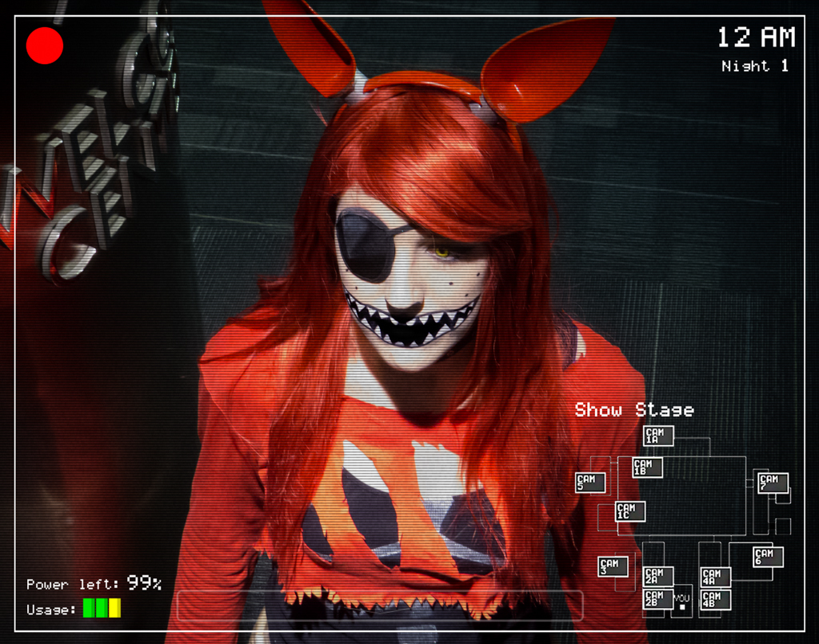Switch to CAM 1A on the map
The image size is (819, 644).
coord(657,436)
